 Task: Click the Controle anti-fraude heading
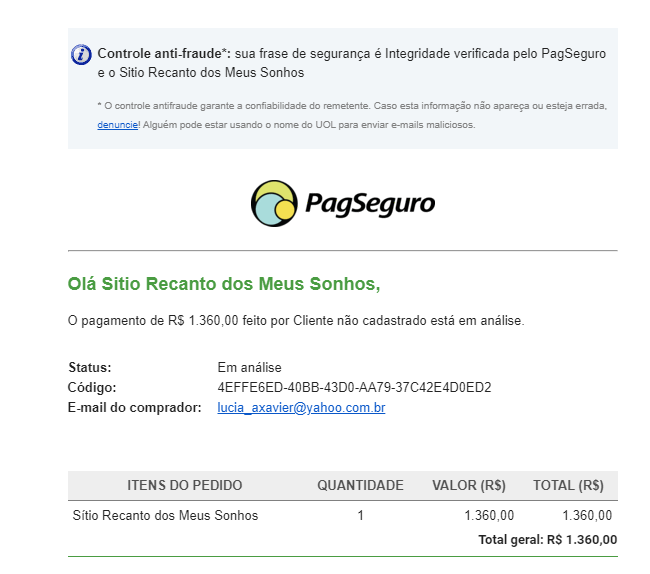click(x=166, y=53)
